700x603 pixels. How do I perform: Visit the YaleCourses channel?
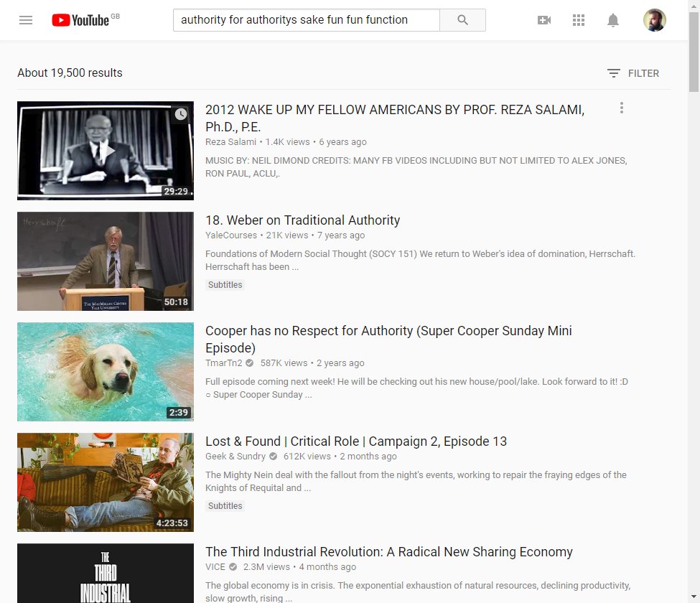pos(231,235)
